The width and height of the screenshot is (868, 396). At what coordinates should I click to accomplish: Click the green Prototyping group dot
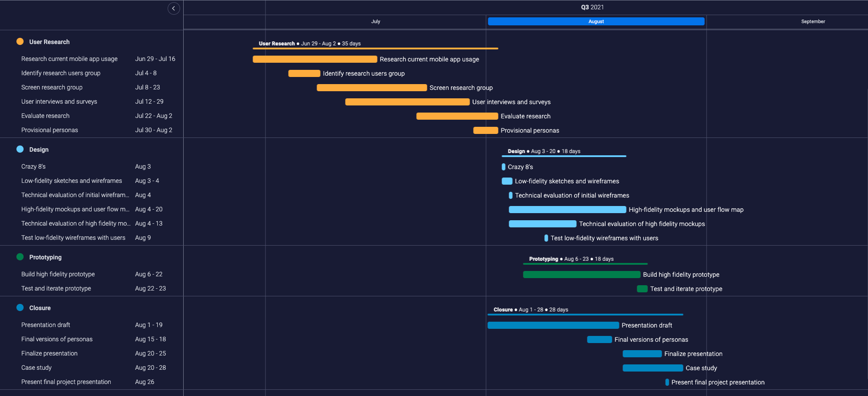[x=20, y=257]
